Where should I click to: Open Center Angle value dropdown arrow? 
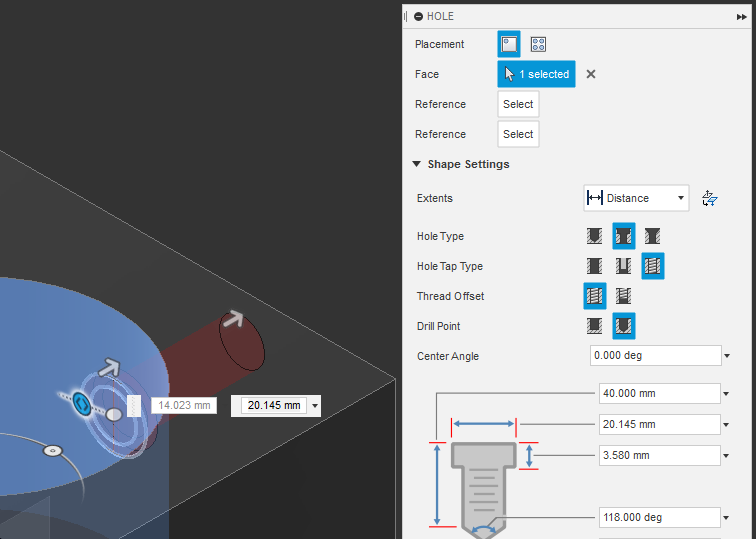(x=727, y=356)
